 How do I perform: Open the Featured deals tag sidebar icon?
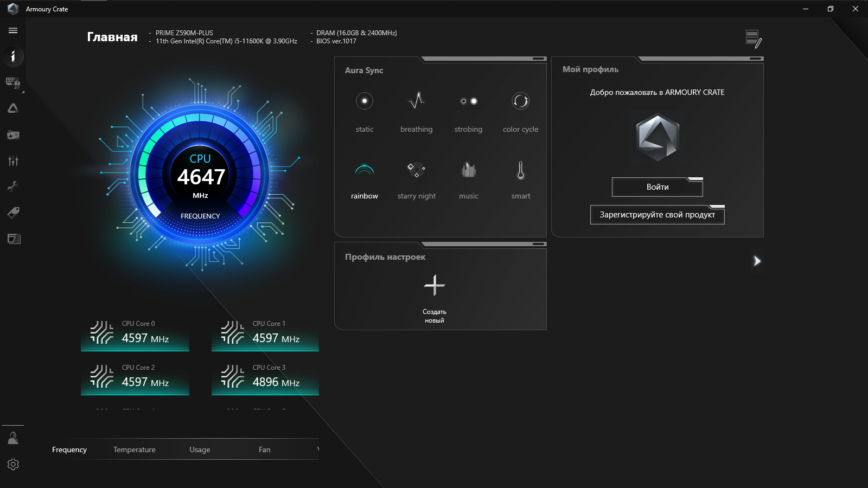click(13, 213)
